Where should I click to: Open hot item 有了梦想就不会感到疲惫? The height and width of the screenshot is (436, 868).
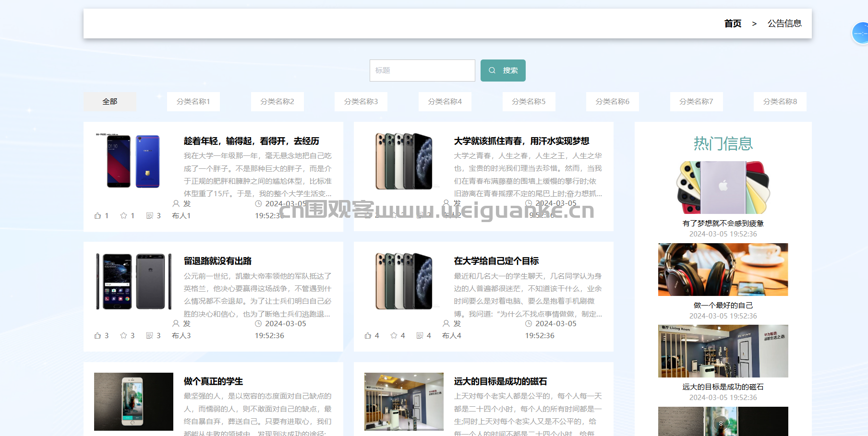723,224
